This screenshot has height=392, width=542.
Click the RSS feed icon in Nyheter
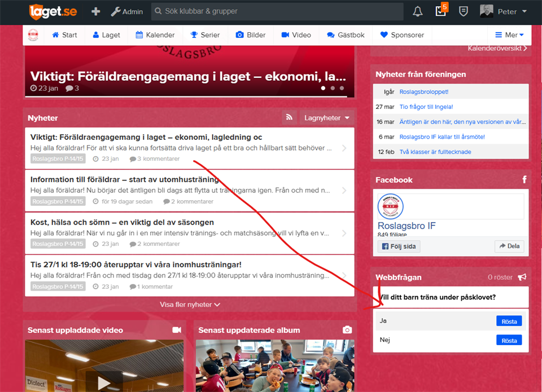tap(289, 118)
